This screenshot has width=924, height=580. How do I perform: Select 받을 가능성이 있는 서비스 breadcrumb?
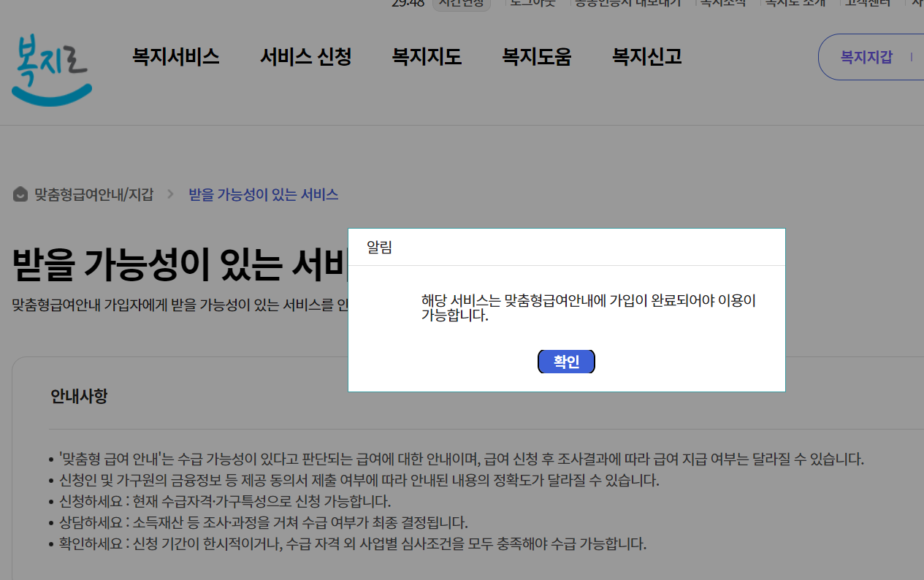[263, 194]
